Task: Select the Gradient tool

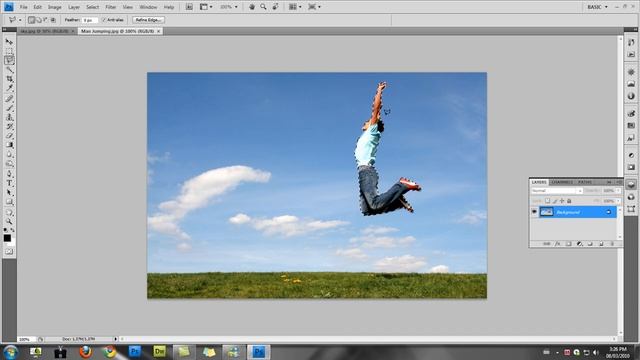Action: 9,145
